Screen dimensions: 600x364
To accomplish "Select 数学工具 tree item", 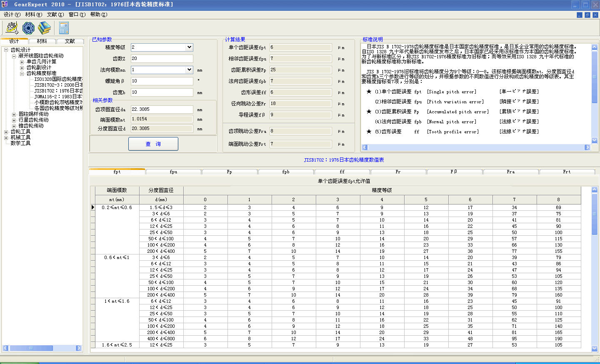I will (x=20, y=143).
